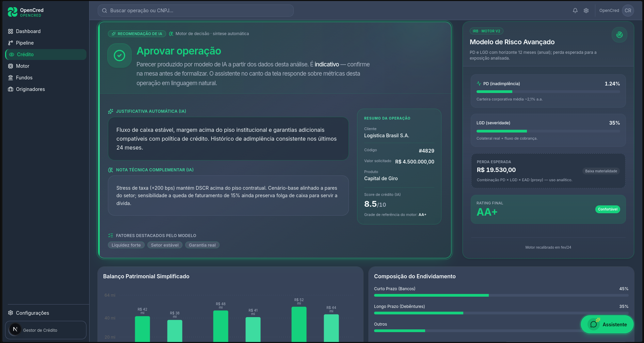Click the N avatar icon in the sidebar
This screenshot has height=343, width=644.
coord(15,329)
